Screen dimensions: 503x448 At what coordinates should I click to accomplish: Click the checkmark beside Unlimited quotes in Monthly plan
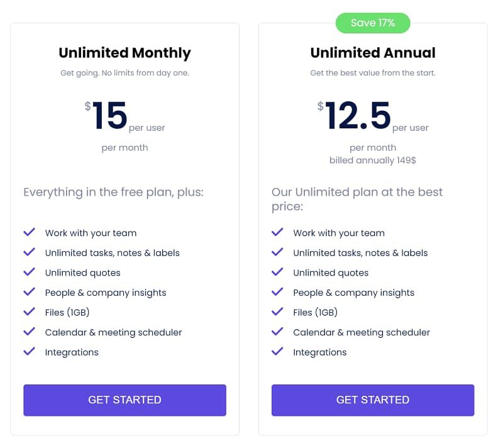click(29, 272)
